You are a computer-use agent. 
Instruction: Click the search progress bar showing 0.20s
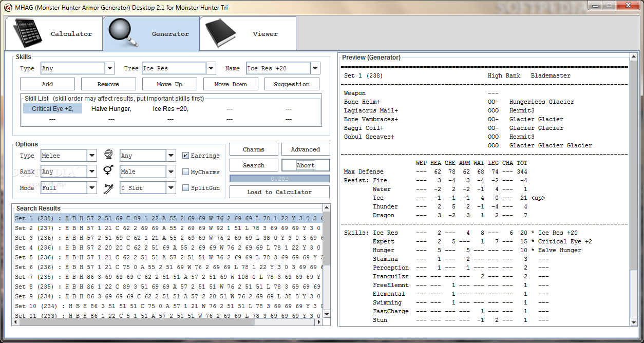click(x=279, y=179)
